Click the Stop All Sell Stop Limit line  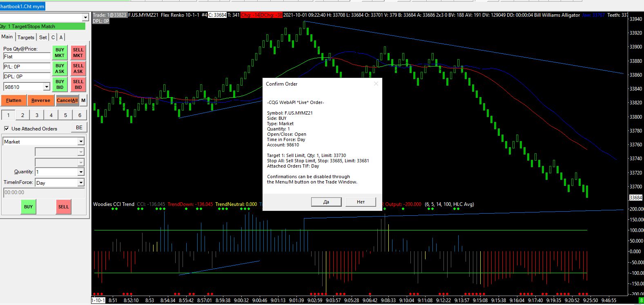(x=318, y=161)
